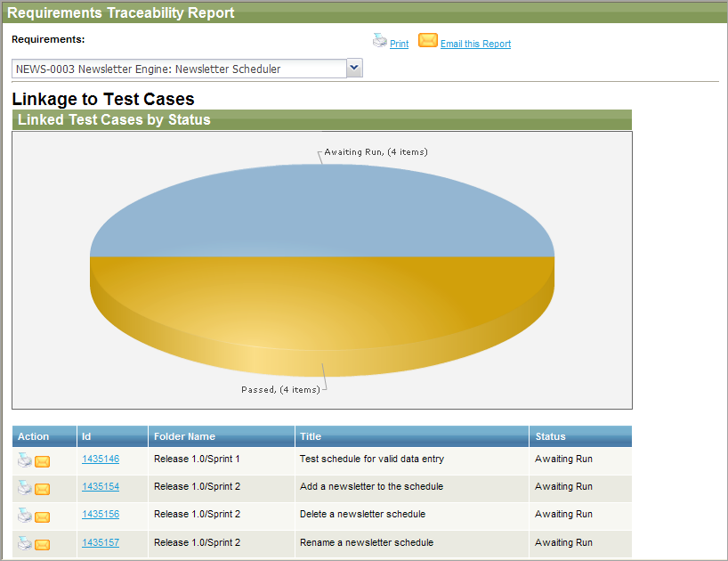The width and height of the screenshot is (728, 561).
Task: Open the Print link
Action: point(399,44)
